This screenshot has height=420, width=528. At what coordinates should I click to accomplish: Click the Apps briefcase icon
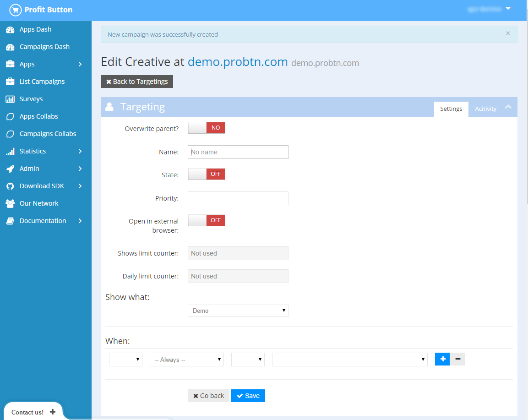(x=10, y=64)
